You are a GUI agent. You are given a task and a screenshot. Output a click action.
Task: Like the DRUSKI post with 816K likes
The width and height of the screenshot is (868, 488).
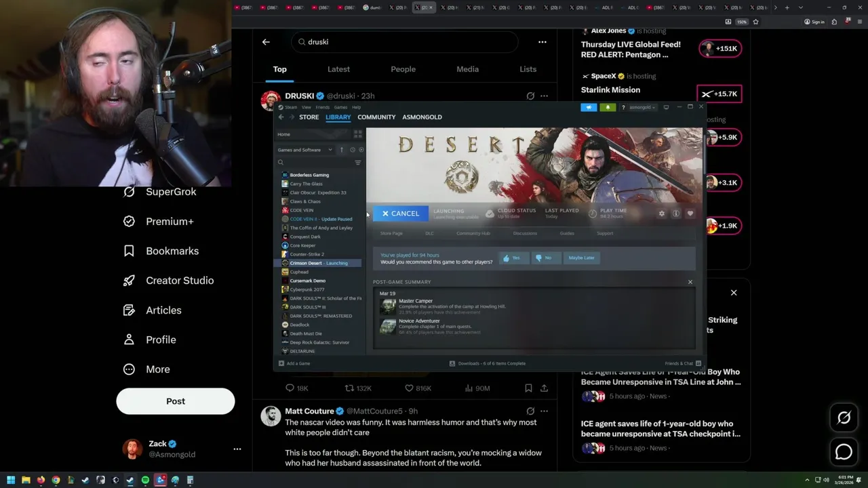pyautogui.click(x=418, y=388)
